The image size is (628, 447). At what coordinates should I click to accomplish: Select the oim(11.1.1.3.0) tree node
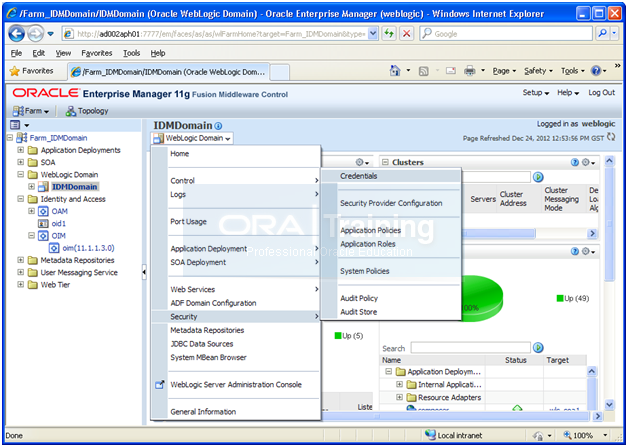(88, 248)
